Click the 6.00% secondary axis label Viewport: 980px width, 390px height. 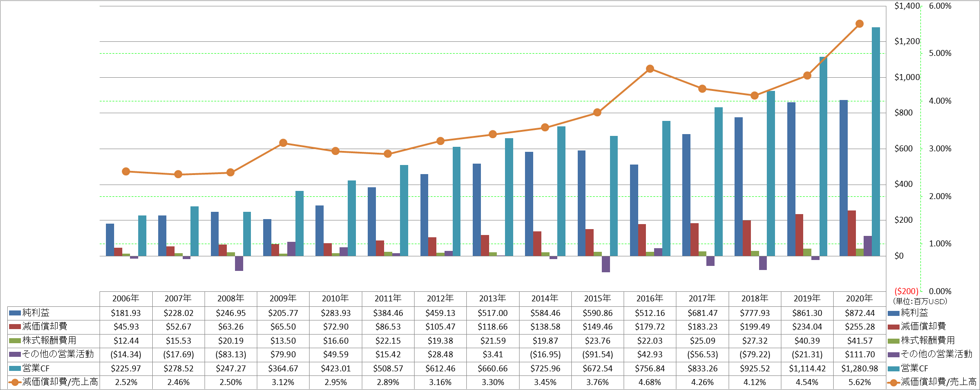(x=940, y=6)
